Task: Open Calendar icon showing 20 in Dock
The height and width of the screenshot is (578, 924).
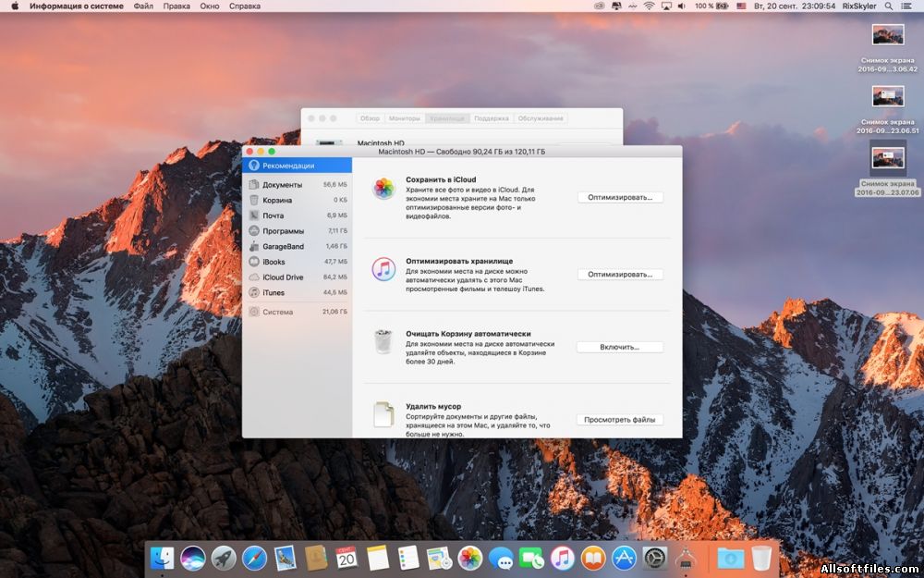Action: (346, 558)
